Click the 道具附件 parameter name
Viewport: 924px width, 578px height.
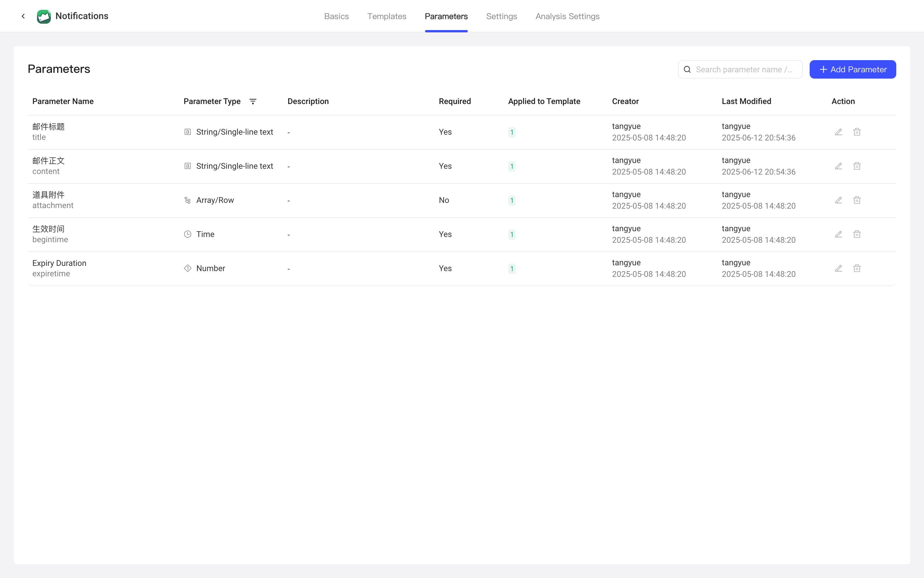click(49, 195)
